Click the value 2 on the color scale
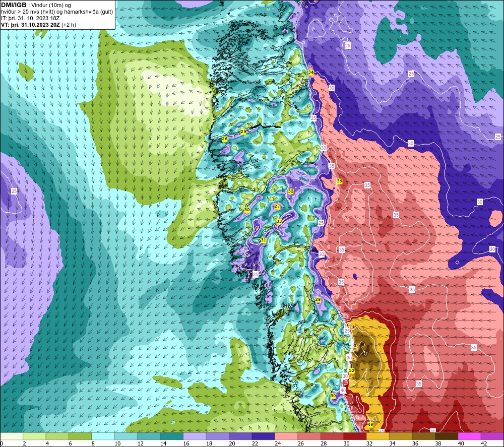 click(x=24, y=443)
